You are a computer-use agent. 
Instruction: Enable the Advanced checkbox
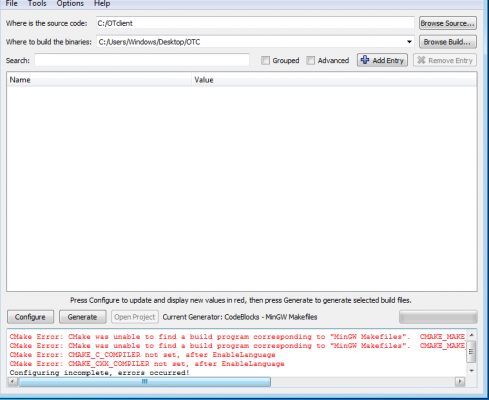(x=310, y=60)
